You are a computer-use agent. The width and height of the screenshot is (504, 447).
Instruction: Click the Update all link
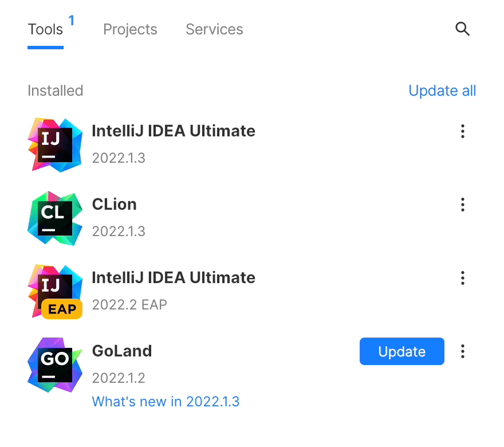(x=442, y=91)
